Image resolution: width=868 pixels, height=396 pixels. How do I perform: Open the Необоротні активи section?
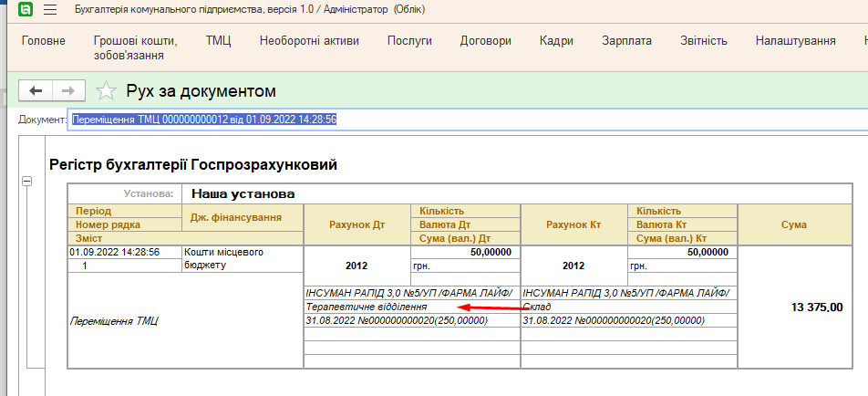click(309, 41)
